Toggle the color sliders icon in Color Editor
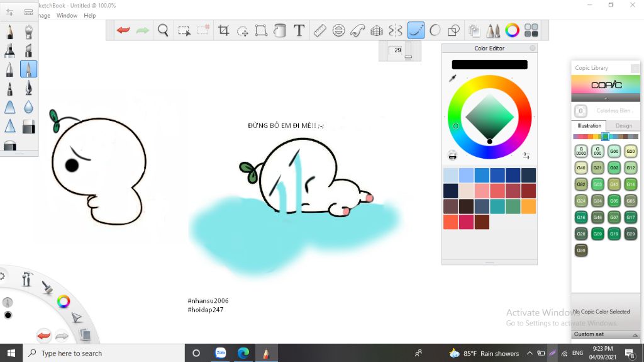 (526, 156)
